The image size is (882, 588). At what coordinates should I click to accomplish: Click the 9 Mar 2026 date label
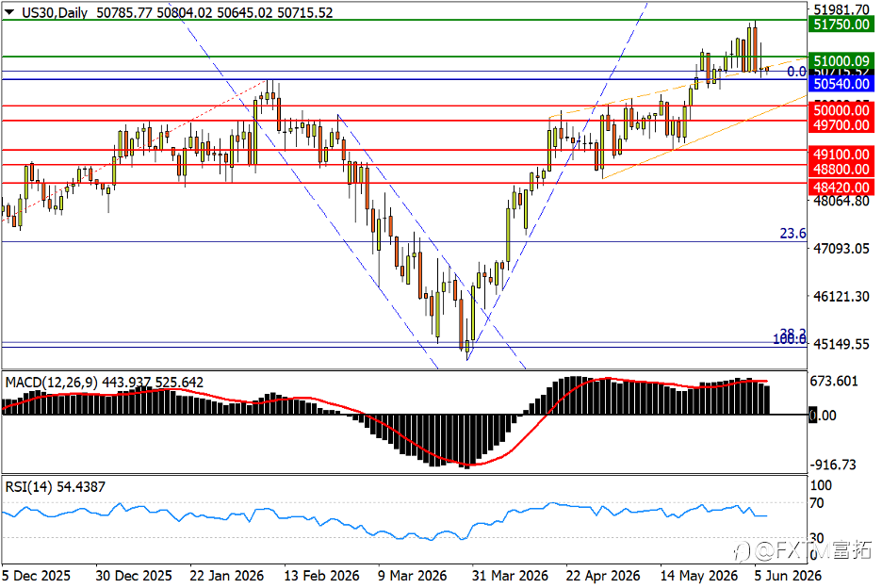pyautogui.click(x=412, y=576)
